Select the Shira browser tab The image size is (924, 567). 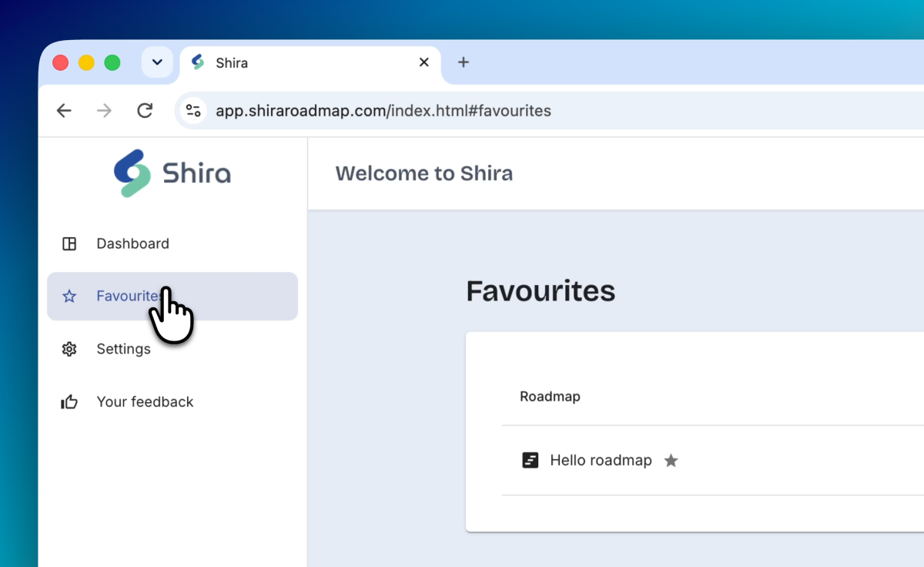(x=310, y=63)
